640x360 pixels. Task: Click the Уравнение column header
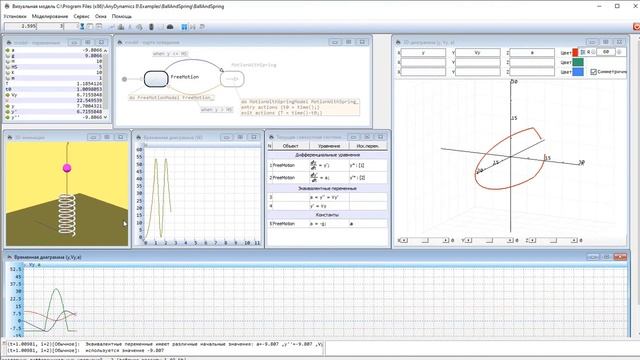click(329, 146)
